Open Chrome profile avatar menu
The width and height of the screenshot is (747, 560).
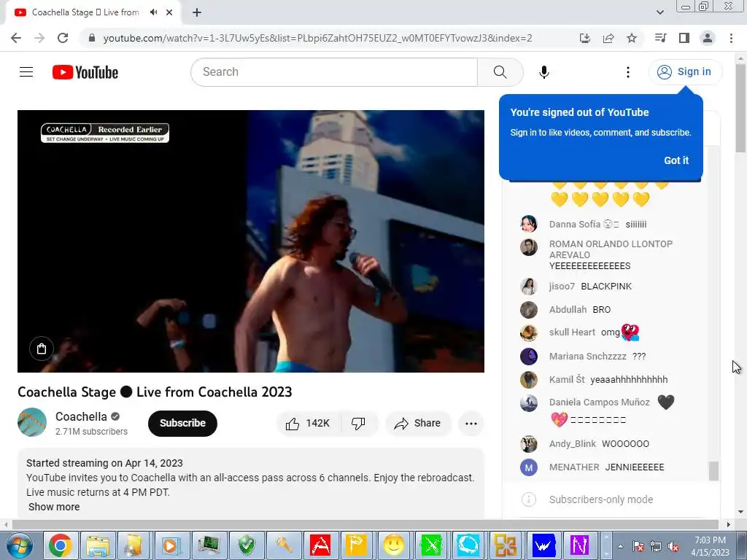(x=708, y=38)
